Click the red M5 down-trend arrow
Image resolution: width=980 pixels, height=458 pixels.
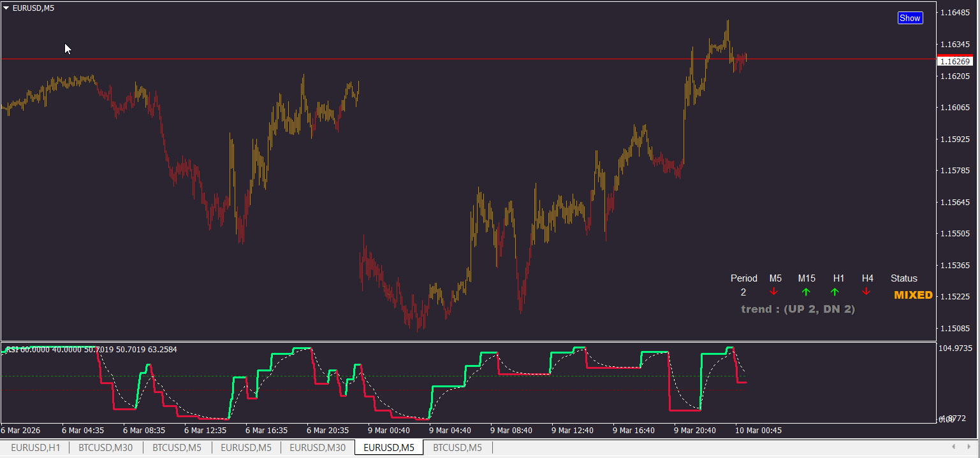[x=774, y=292]
